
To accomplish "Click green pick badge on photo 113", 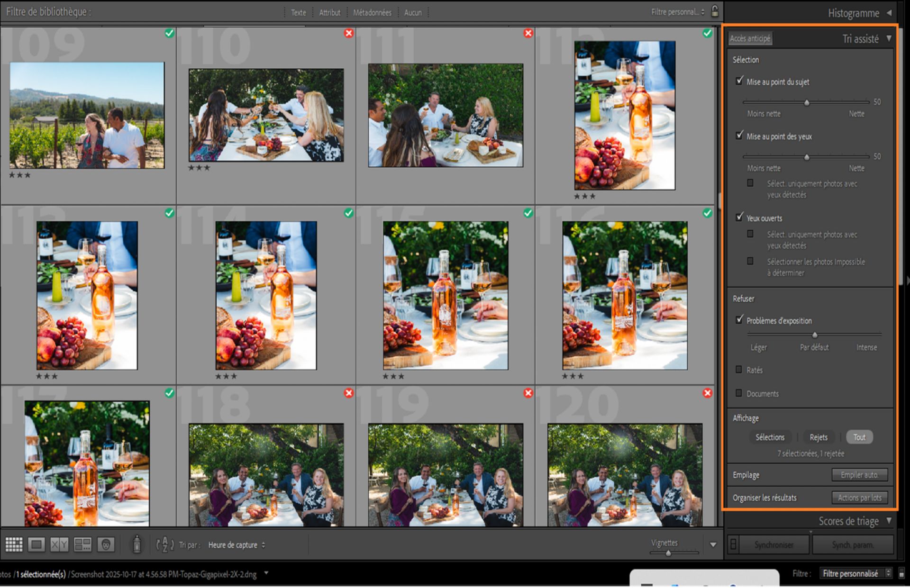I will [169, 213].
